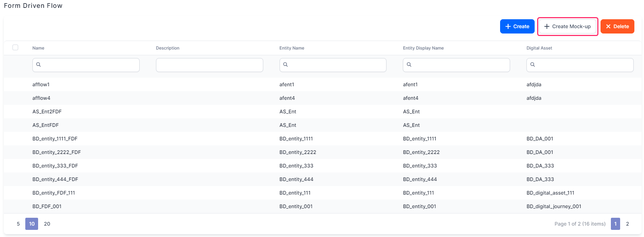Toggle the select-all checkbox in header
644x237 pixels.
tap(15, 47)
